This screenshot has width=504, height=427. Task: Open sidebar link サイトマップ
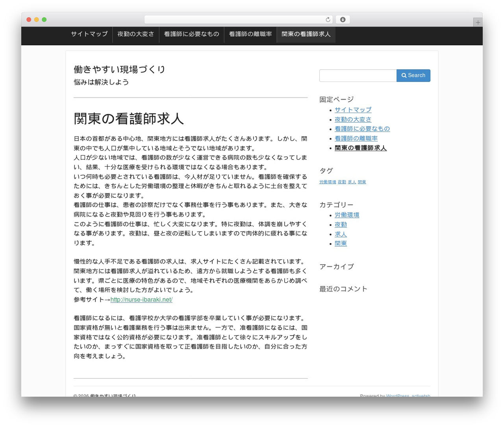pyautogui.click(x=353, y=110)
